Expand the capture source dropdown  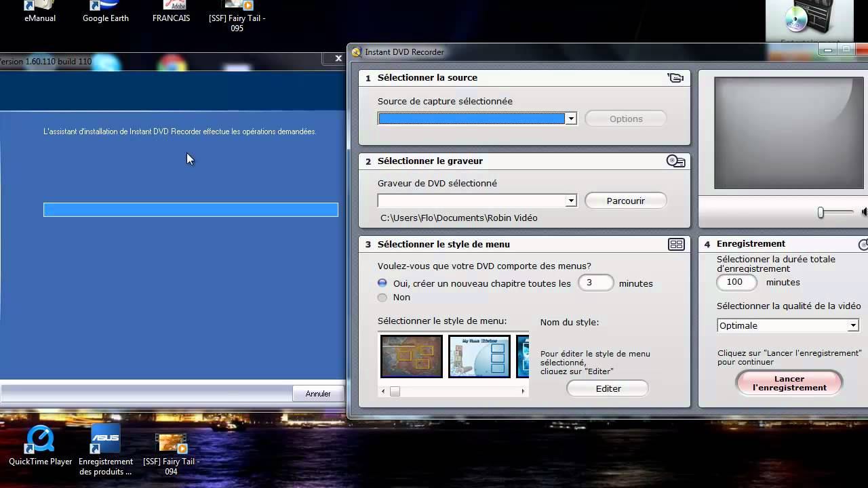[x=571, y=119]
